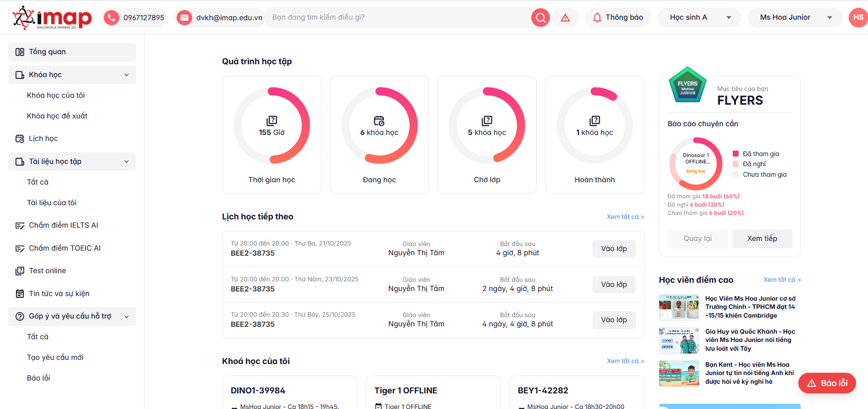Open Bạn Kent article thumbnail
This screenshot has height=409, width=868.
679,373
